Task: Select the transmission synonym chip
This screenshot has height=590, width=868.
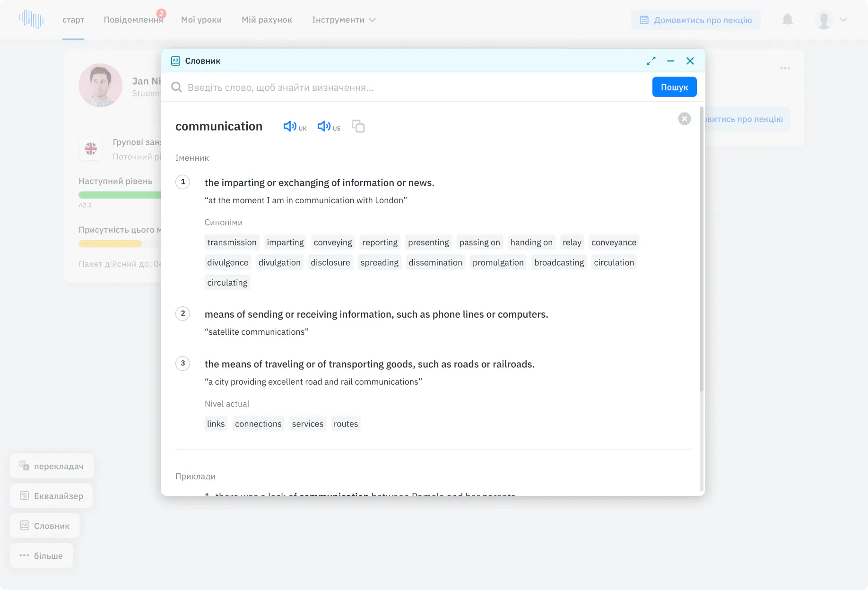Action: pyautogui.click(x=232, y=243)
